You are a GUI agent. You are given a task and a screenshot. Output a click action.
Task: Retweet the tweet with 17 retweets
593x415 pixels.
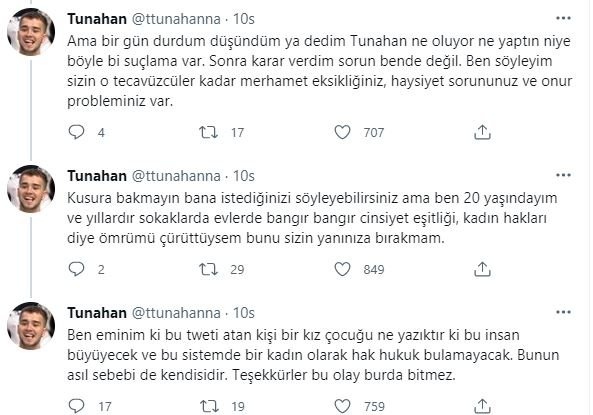208,132
